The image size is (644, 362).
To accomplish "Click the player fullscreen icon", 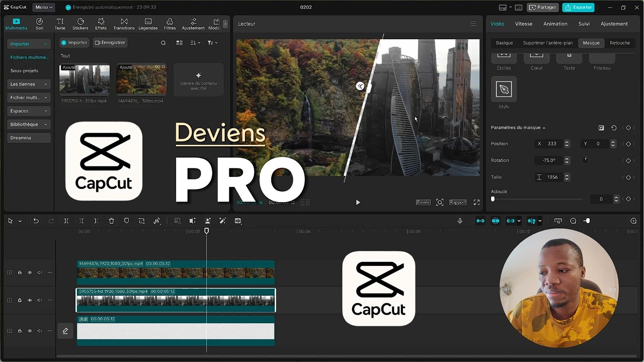I will [x=476, y=202].
